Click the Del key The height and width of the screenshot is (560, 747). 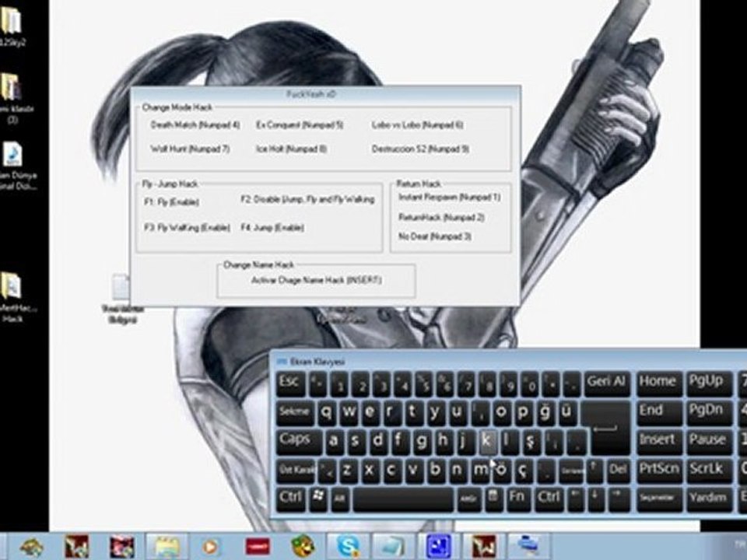pyautogui.click(x=618, y=471)
